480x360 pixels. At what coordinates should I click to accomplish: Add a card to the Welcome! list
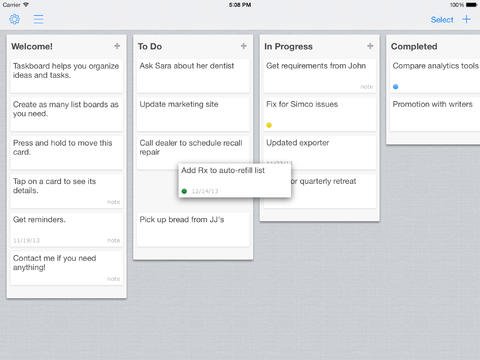pyautogui.click(x=117, y=46)
